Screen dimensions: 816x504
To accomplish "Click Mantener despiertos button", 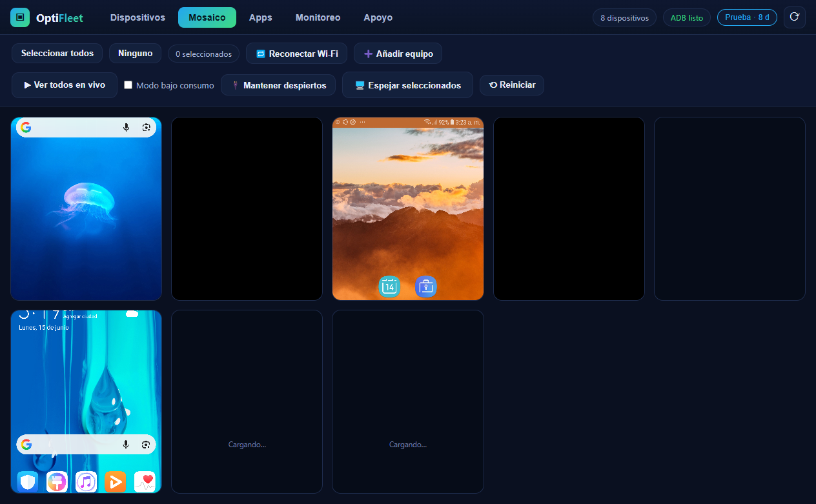I will [x=278, y=85].
